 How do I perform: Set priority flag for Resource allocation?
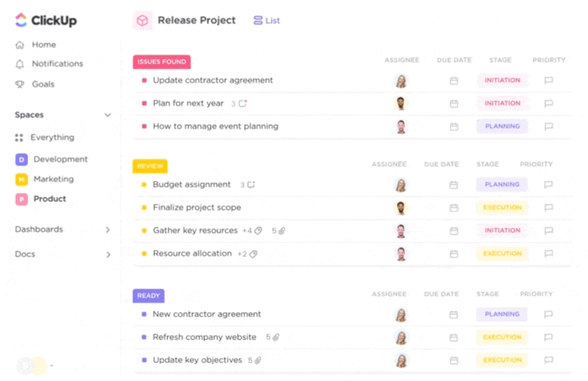(549, 254)
